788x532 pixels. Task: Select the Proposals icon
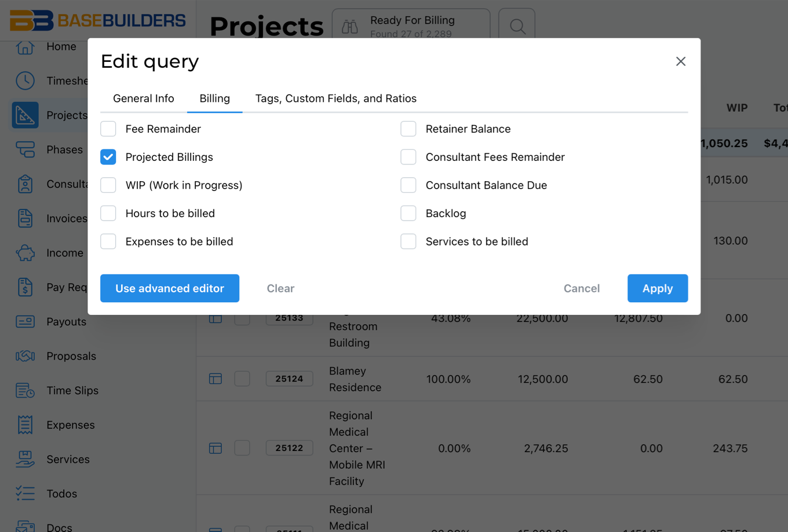25,356
